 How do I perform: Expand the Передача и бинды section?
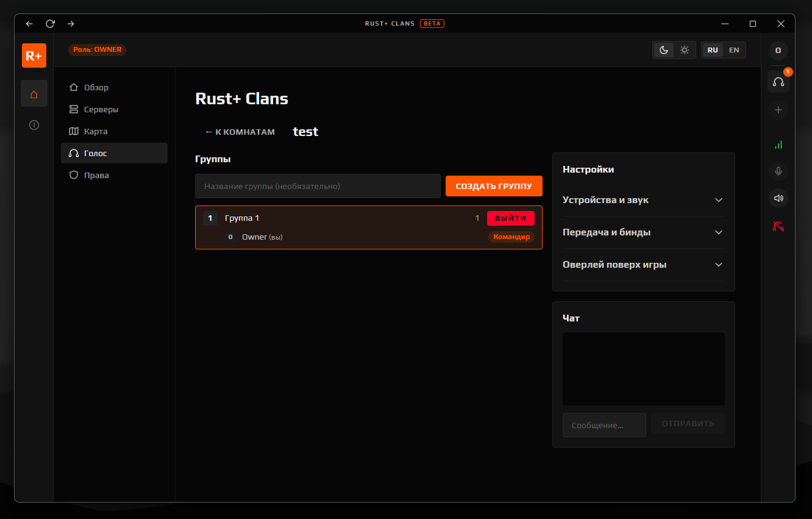click(x=643, y=232)
